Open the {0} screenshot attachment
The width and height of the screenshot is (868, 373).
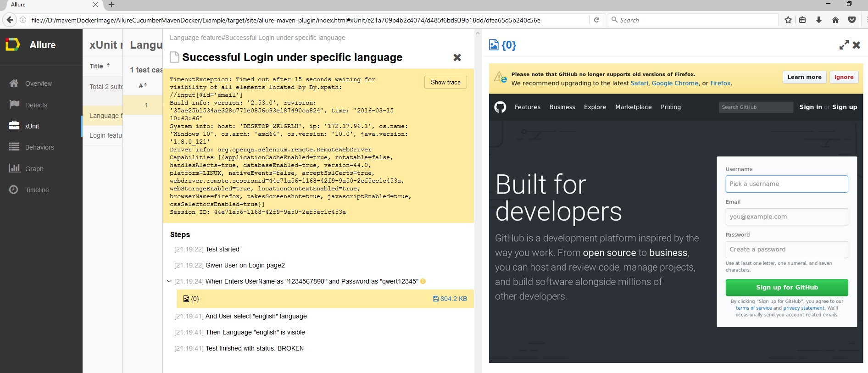click(191, 299)
